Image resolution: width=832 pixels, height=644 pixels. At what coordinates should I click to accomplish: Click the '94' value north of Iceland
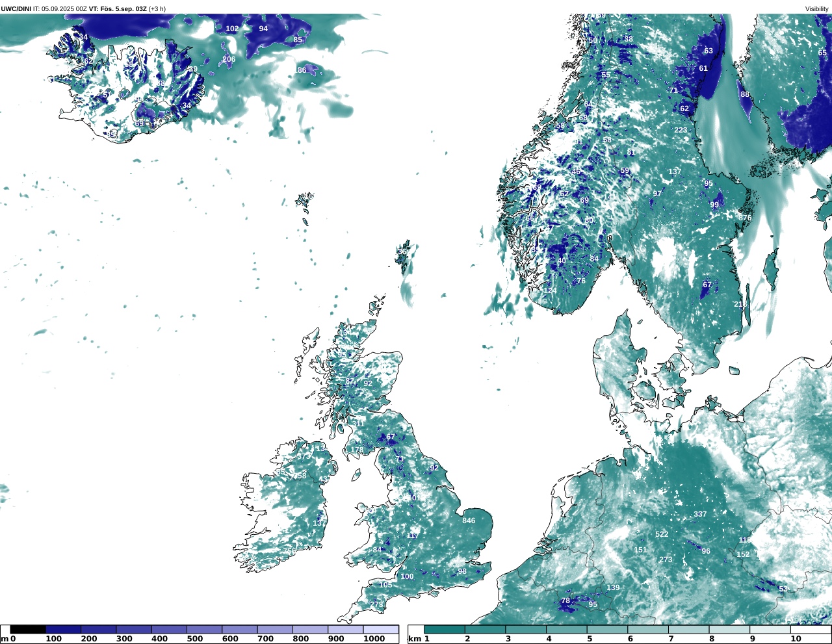pyautogui.click(x=263, y=29)
